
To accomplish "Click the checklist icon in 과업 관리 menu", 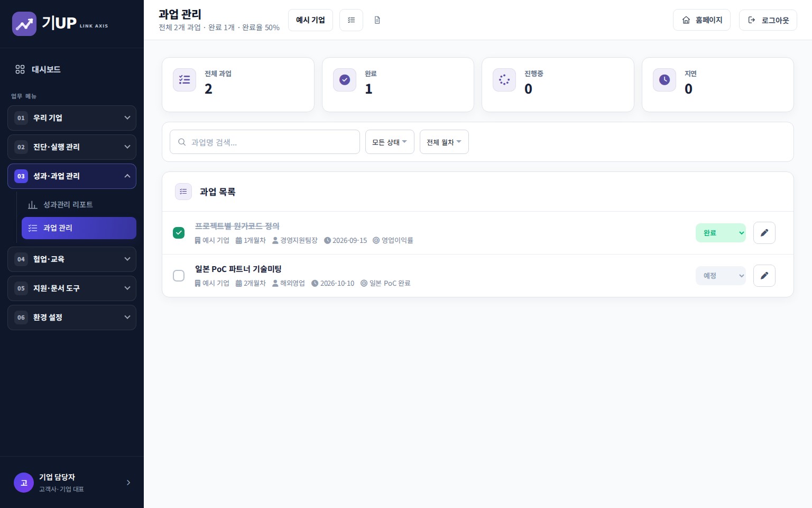I will coord(33,228).
